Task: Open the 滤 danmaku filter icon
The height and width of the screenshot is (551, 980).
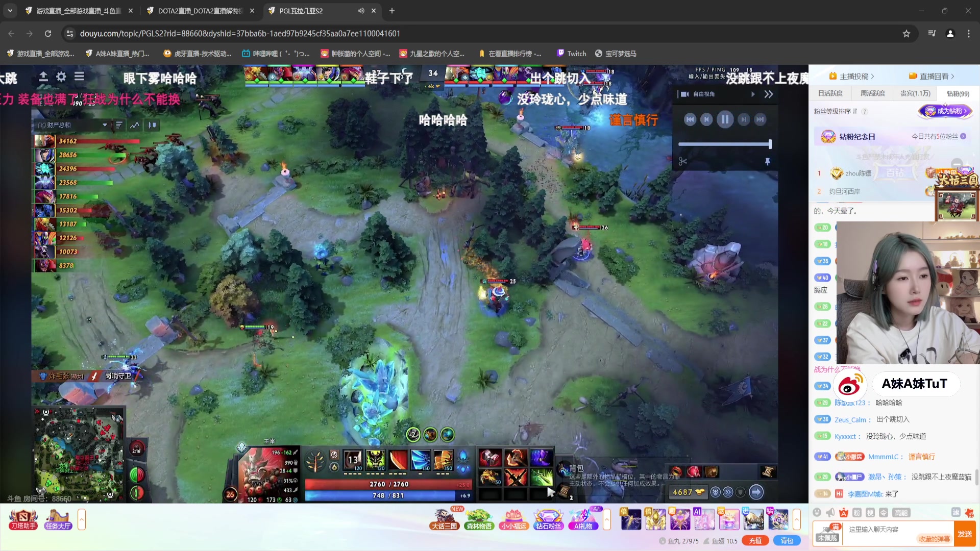Action: [956, 513]
